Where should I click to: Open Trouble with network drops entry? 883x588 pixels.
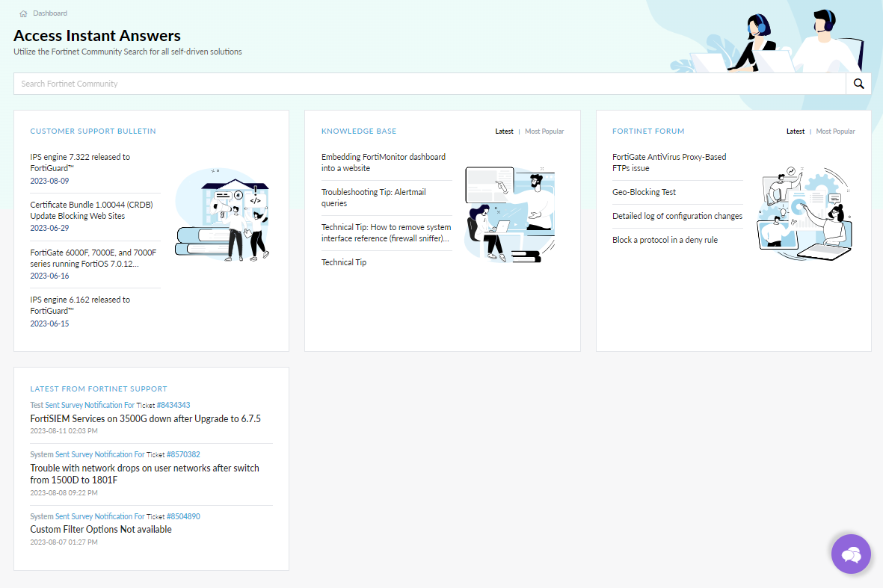tap(145, 474)
